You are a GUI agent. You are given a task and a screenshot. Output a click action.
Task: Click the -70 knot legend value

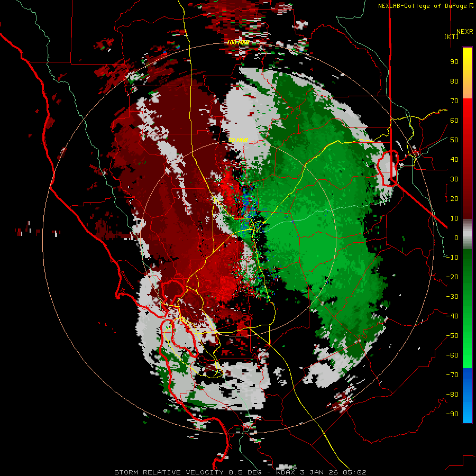pos(452,375)
